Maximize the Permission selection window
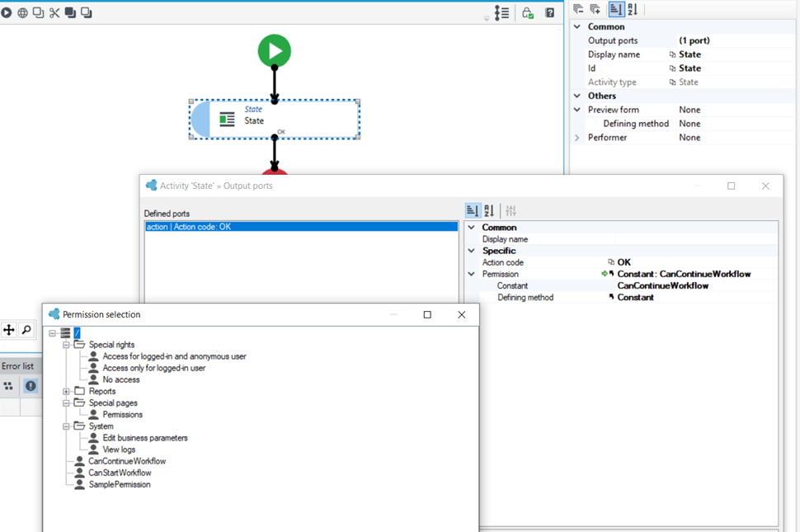 pyautogui.click(x=427, y=315)
